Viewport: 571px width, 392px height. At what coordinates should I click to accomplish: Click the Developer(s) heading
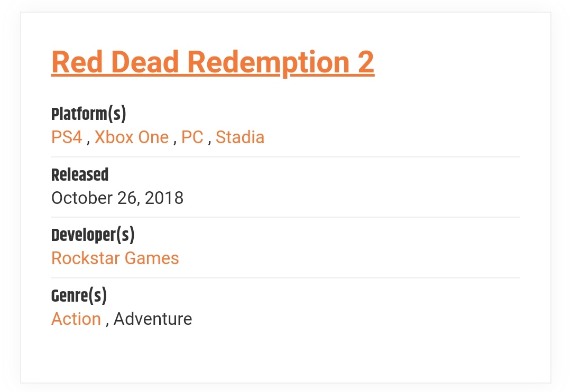click(x=93, y=235)
